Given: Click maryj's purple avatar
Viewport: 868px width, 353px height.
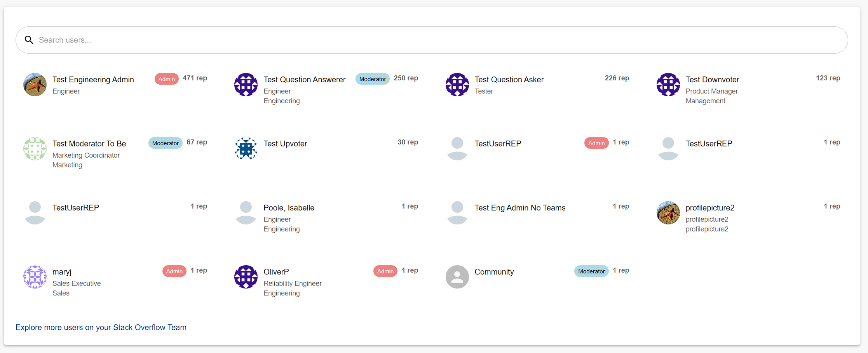Looking at the screenshot, I should point(35,277).
